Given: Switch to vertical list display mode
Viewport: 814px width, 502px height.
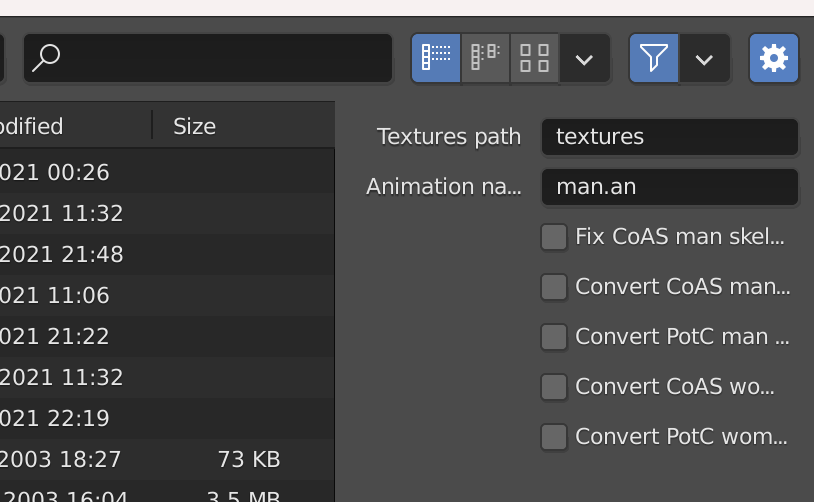Looking at the screenshot, I should click(436, 59).
